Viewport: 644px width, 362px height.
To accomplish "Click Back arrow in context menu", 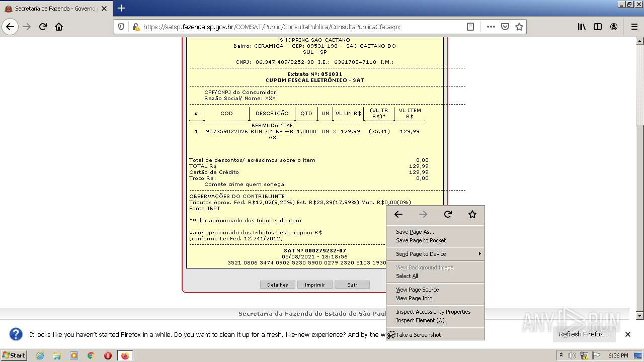I will [398, 214].
